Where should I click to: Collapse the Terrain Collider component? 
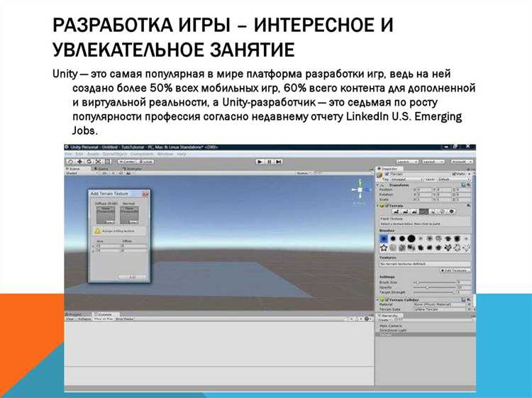coord(377,299)
